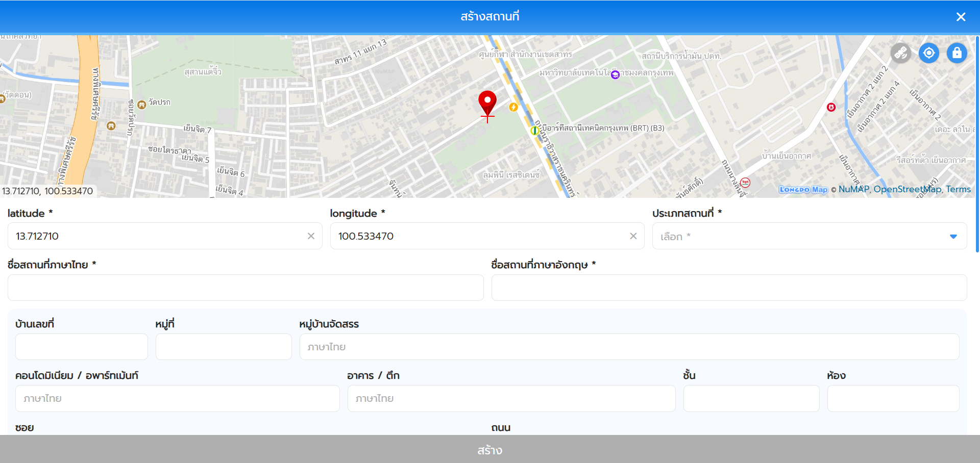Click the Thai place name input field

coord(246,288)
